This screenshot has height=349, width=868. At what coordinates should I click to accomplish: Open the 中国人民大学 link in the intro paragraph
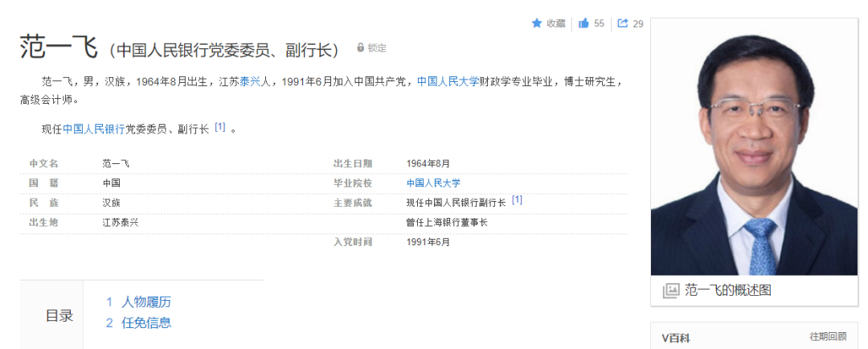point(448,81)
